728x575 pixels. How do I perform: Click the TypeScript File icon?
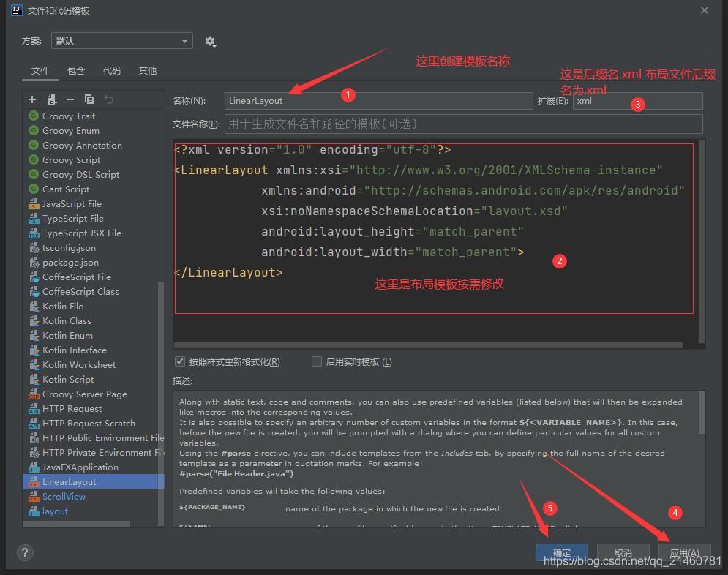tap(34, 218)
